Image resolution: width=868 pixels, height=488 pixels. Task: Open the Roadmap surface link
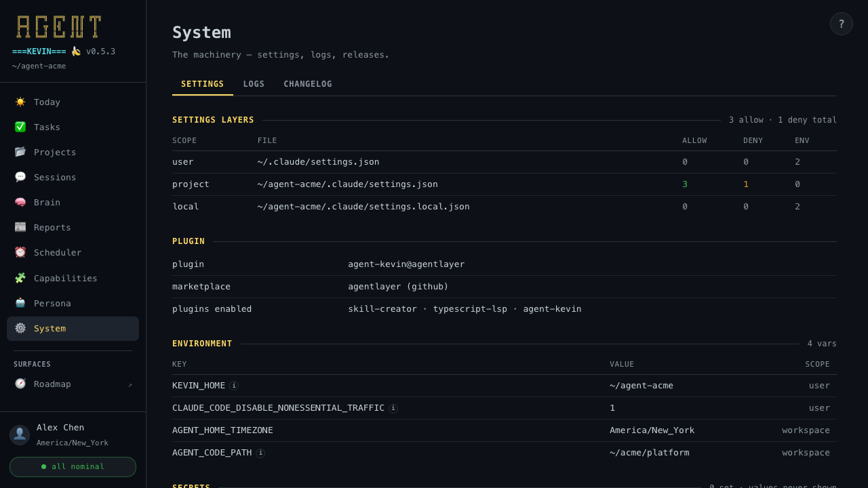73,384
